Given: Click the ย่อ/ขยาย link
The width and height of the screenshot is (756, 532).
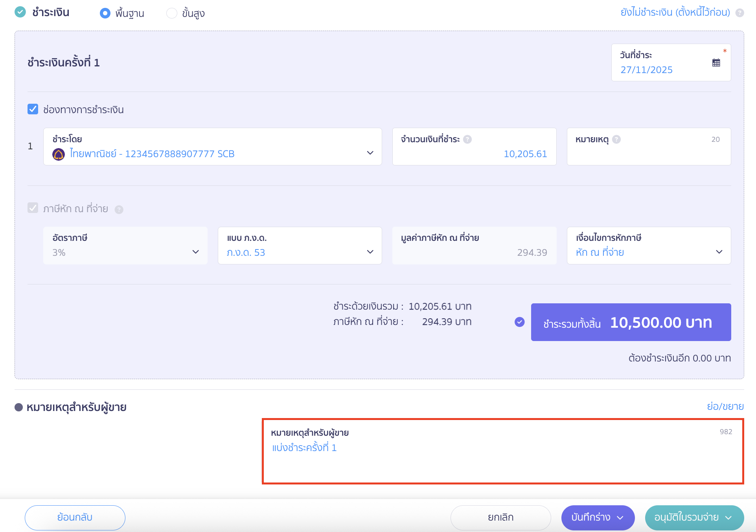Looking at the screenshot, I should [725, 406].
